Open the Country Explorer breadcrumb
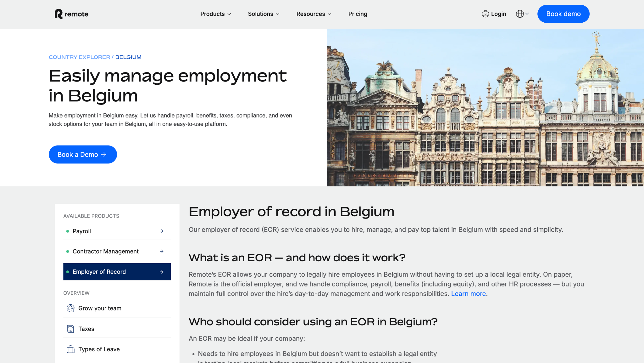The width and height of the screenshot is (644, 363). coord(79,57)
